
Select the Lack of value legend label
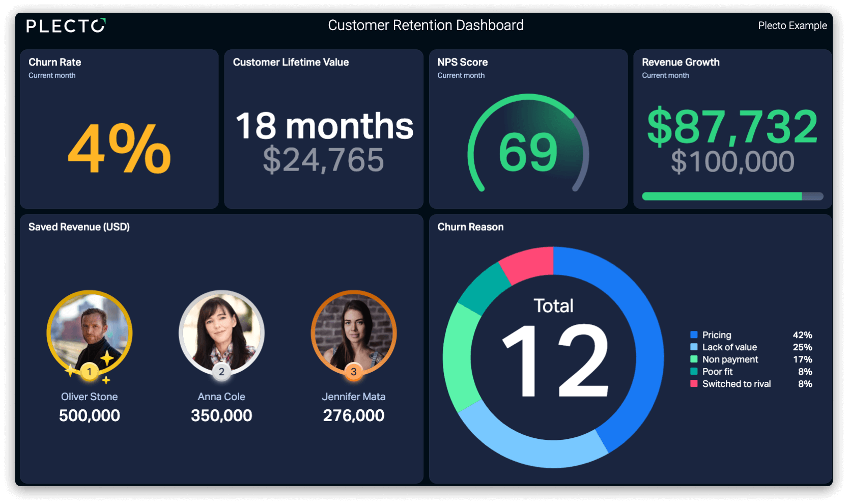coord(729,347)
